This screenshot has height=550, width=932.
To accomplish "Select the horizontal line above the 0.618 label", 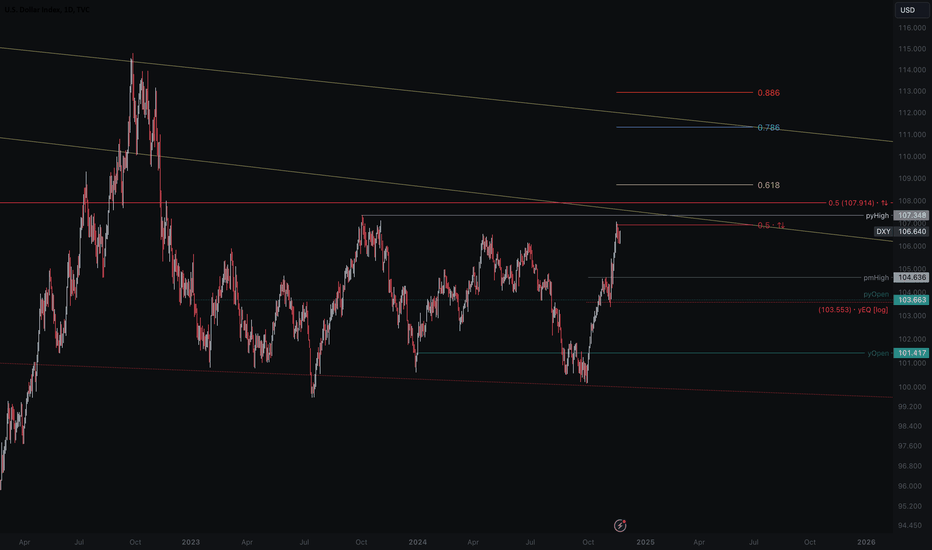I will coord(684,184).
